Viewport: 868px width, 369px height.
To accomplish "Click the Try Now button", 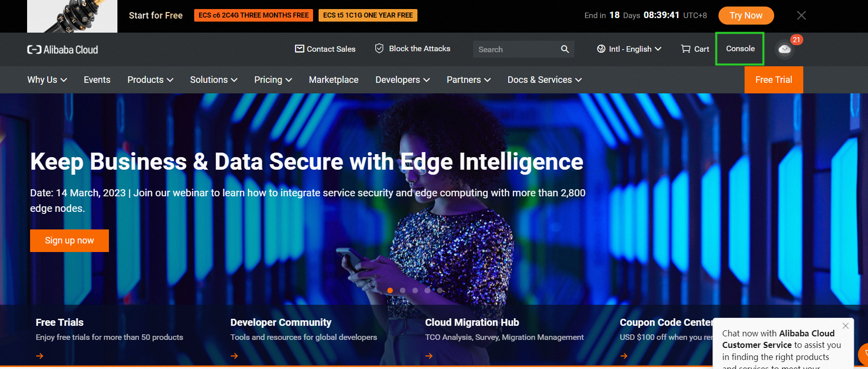I will (x=746, y=16).
